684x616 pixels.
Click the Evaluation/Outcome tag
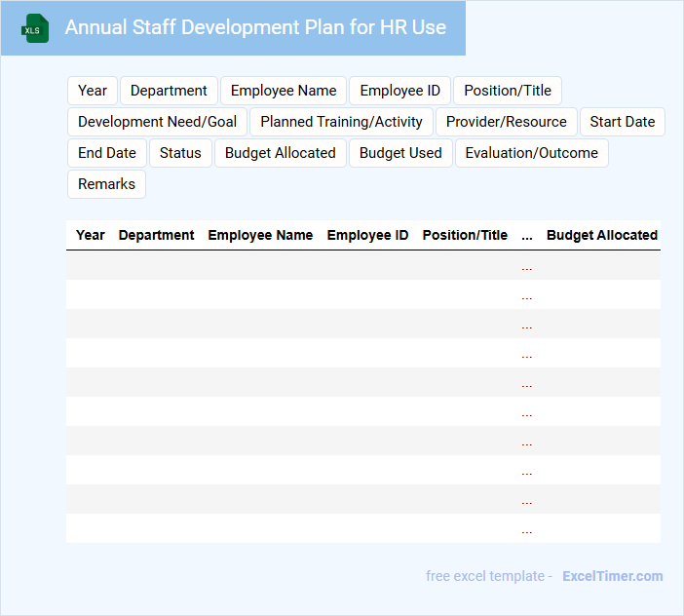pyautogui.click(x=531, y=153)
